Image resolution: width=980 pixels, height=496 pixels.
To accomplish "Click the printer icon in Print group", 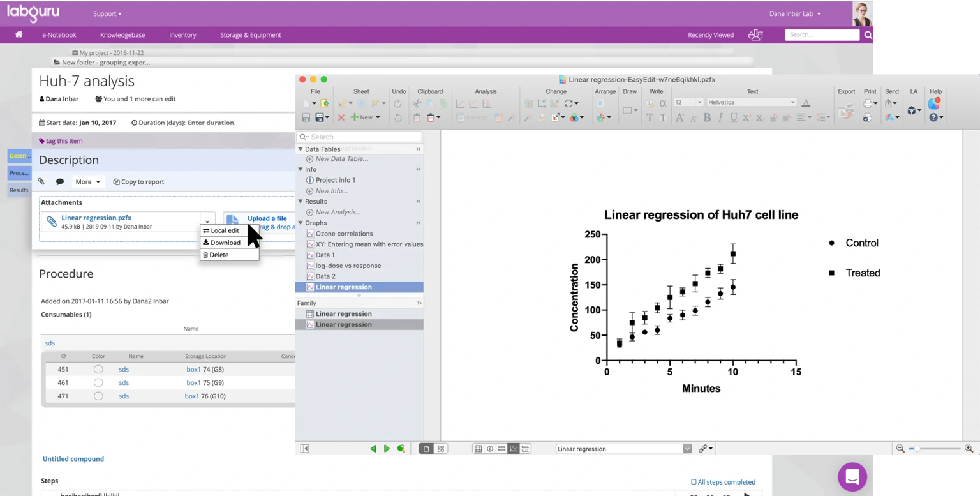I will [867, 103].
